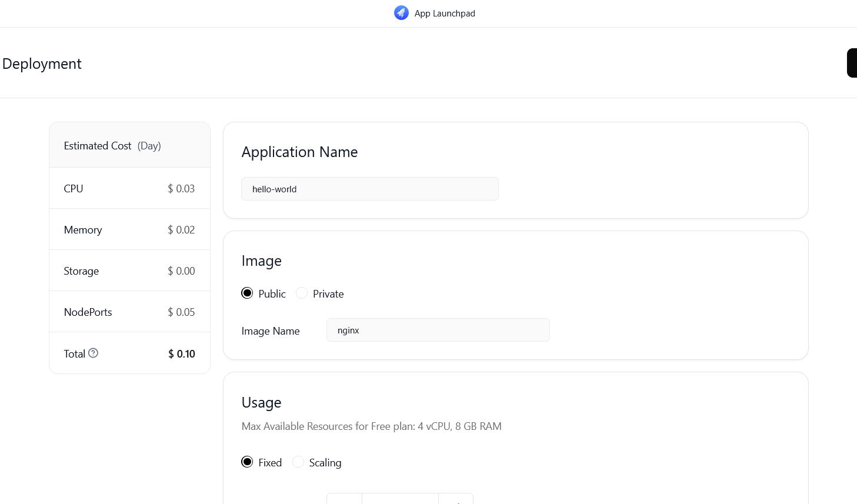The width and height of the screenshot is (857, 504).
Task: Click the help icon next to Total
Action: tap(93, 353)
